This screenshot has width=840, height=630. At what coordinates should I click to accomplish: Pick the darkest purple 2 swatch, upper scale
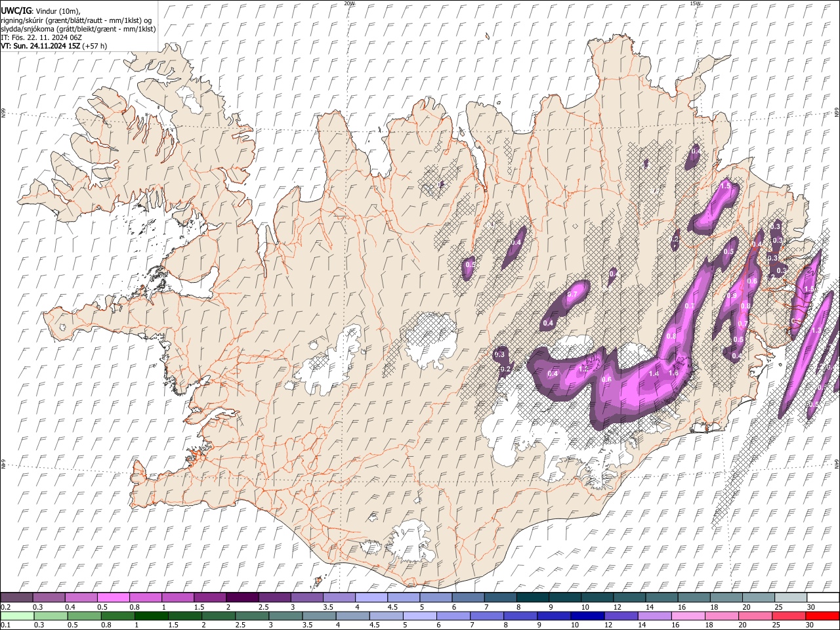click(242, 597)
